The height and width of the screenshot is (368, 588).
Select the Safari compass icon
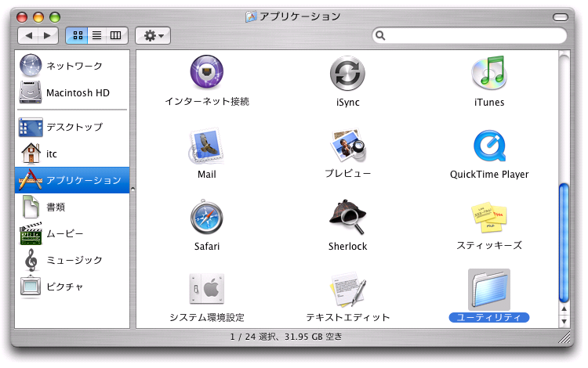[x=206, y=217]
